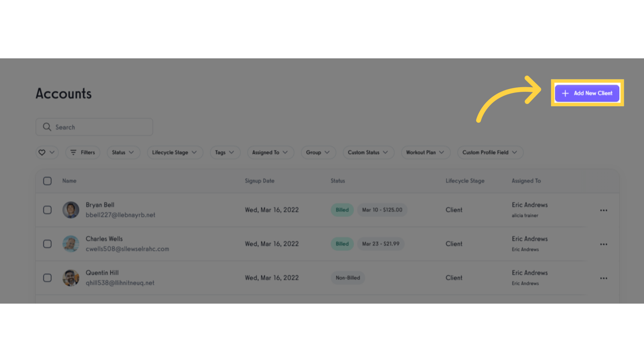Screen dimensions: 644x362
Task: Click Bryan Bell's profile avatar
Action: (x=71, y=210)
